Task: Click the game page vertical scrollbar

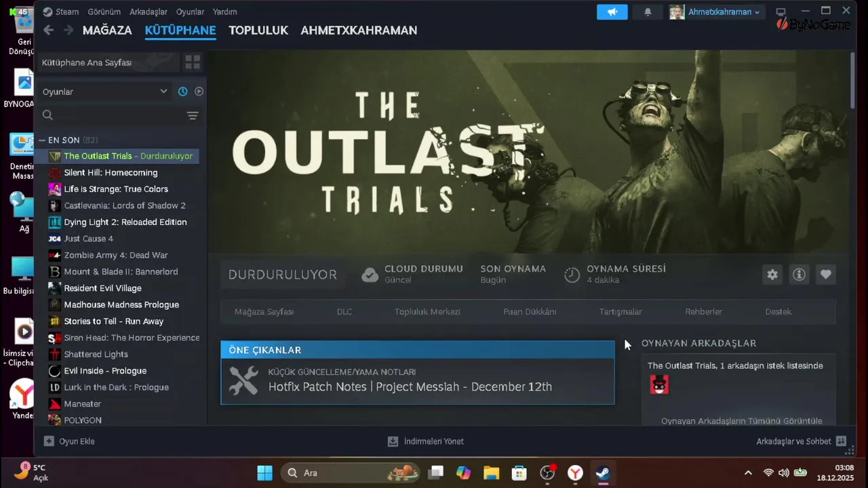Action: point(852,80)
